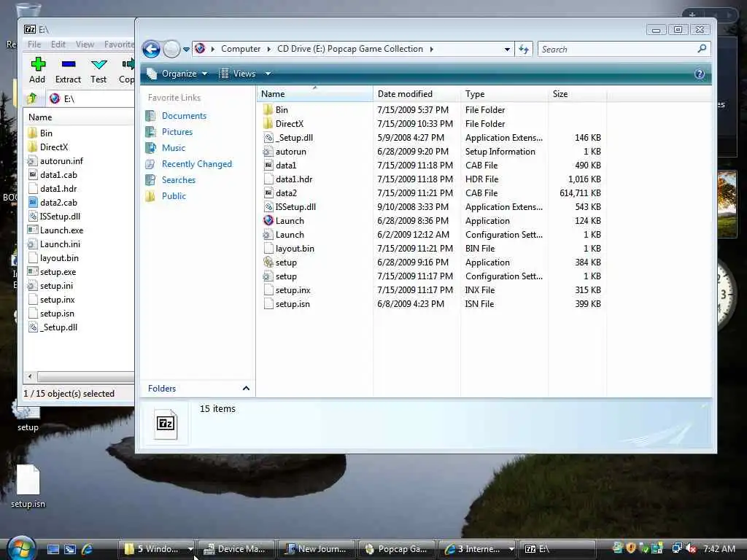Click the security shield tray icon
The image size is (747, 560).
[x=631, y=548]
